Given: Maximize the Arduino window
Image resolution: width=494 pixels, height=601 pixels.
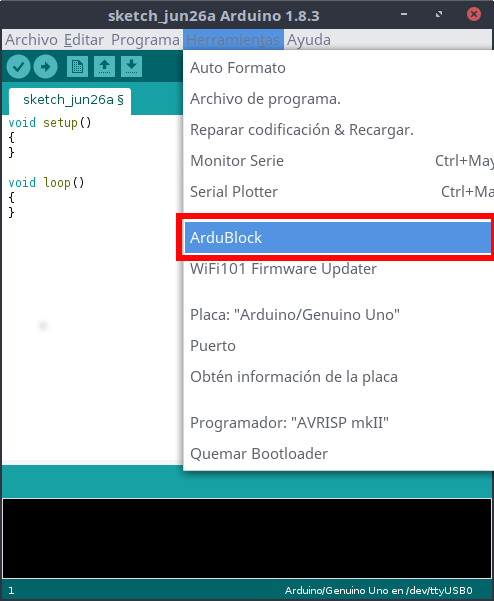Looking at the screenshot, I should [439, 15].
